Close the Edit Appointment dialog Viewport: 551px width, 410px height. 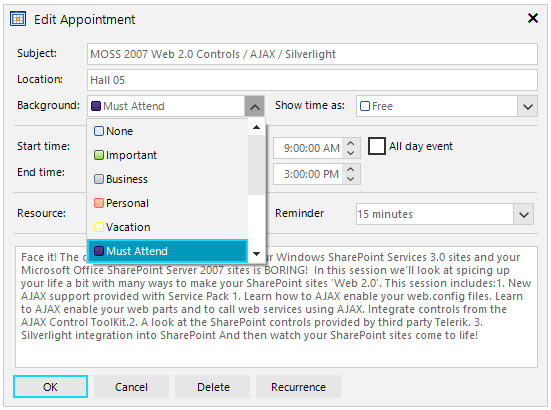coord(533,18)
